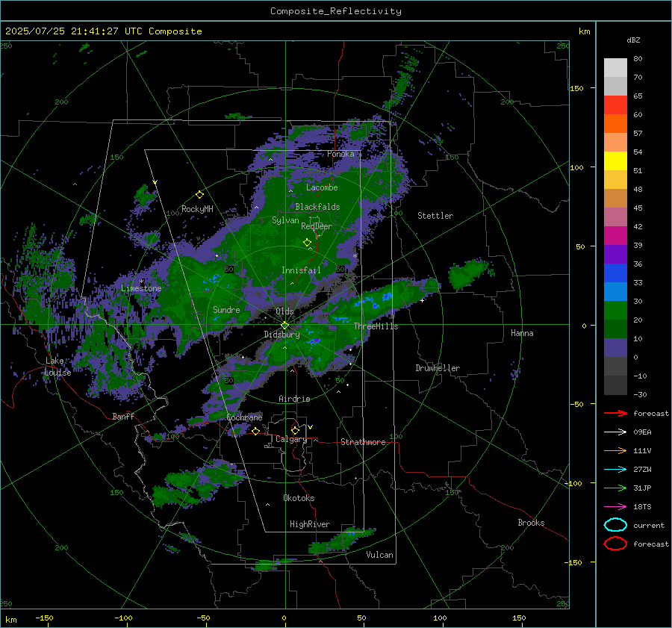Image resolution: width=672 pixels, height=628 pixels.
Task: Click the magenta 18TS arrow icon
Action: pyautogui.click(x=615, y=507)
